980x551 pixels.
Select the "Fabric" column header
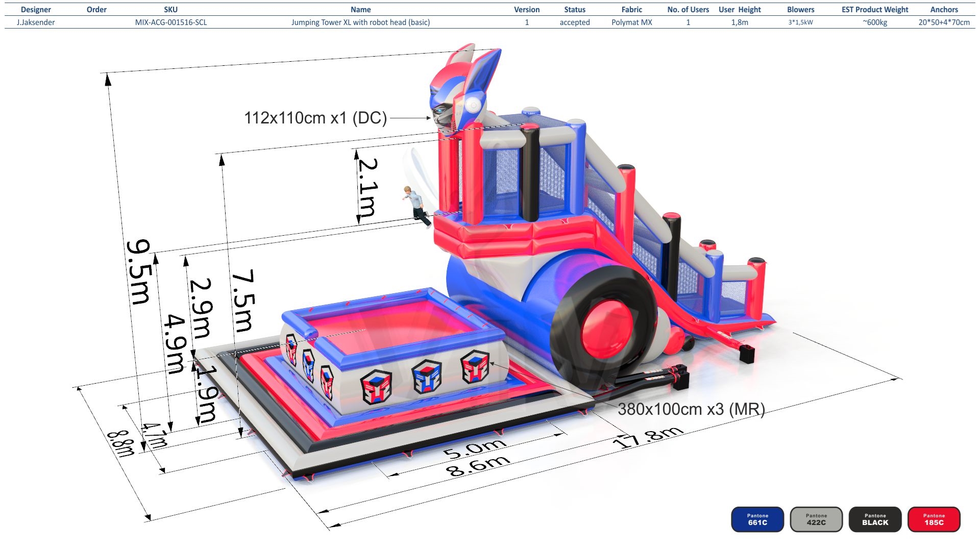click(x=632, y=10)
